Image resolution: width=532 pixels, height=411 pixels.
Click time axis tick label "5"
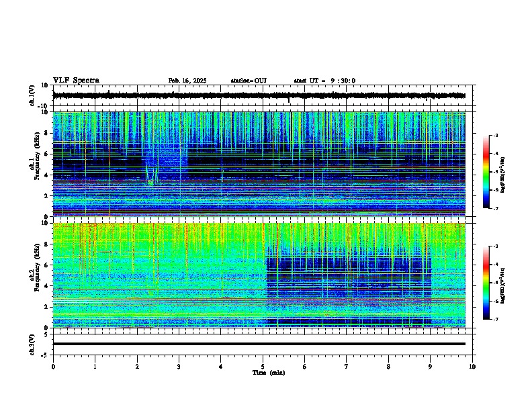[x=263, y=367]
